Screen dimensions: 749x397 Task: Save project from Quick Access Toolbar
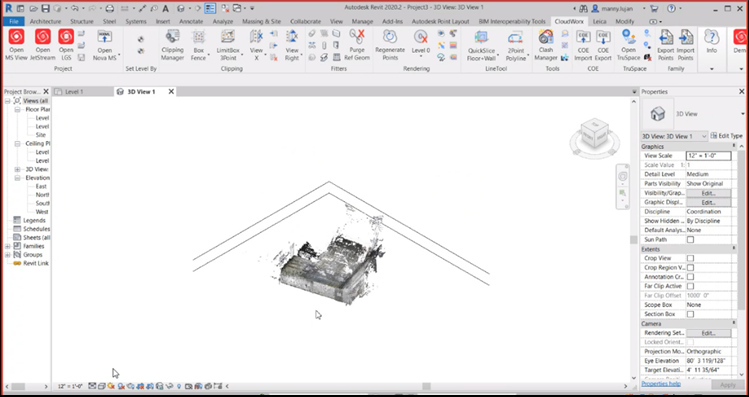45,8
